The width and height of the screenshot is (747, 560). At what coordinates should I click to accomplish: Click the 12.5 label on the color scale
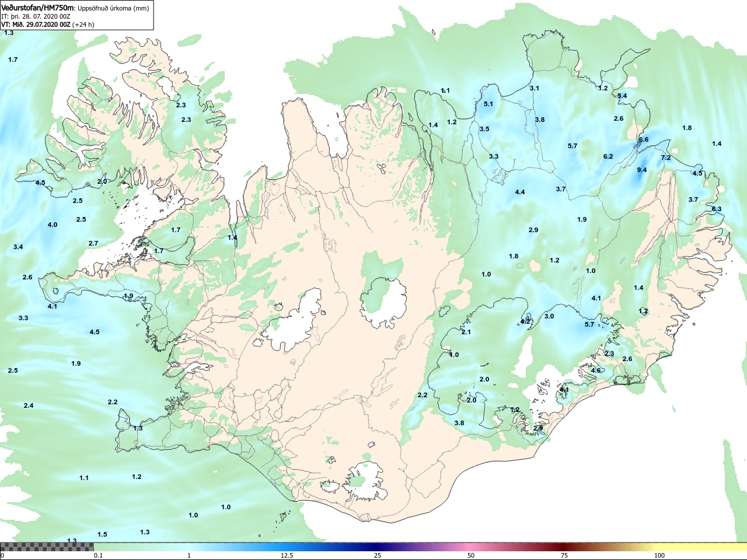pos(287,555)
